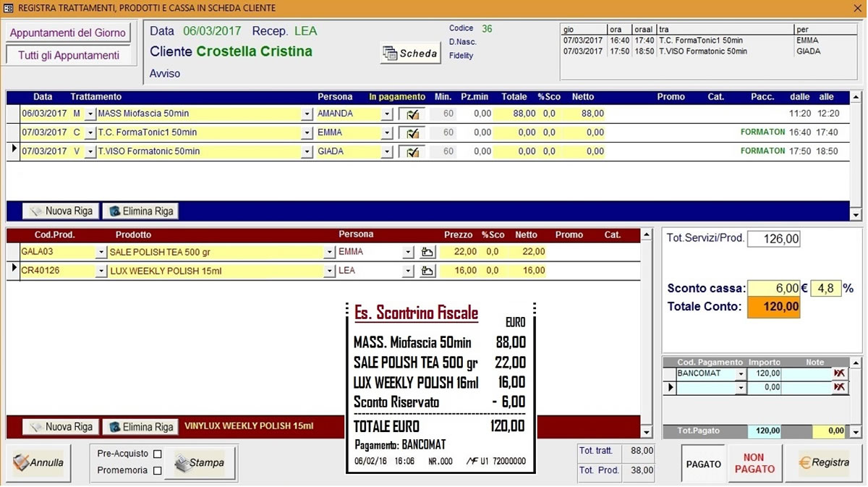Open the client Scheda card
The width and height of the screenshot is (868, 487).
tap(410, 54)
